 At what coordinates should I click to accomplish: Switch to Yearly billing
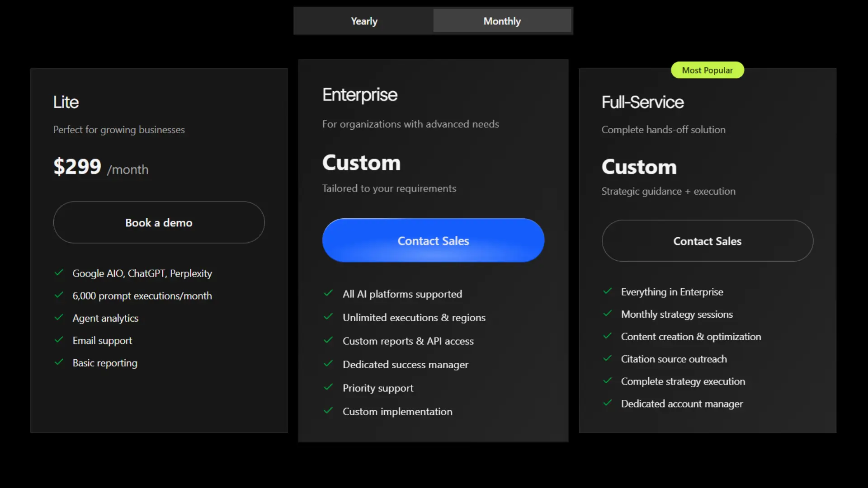[363, 21]
